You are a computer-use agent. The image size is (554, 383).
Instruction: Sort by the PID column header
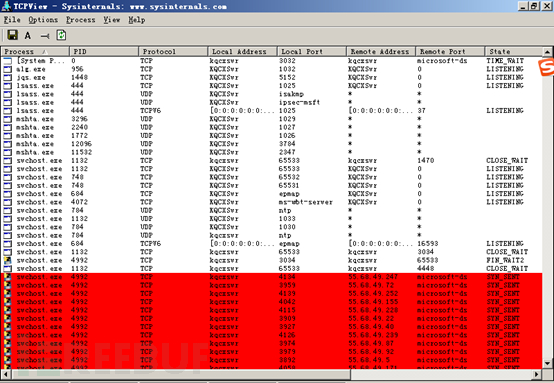[x=104, y=52]
